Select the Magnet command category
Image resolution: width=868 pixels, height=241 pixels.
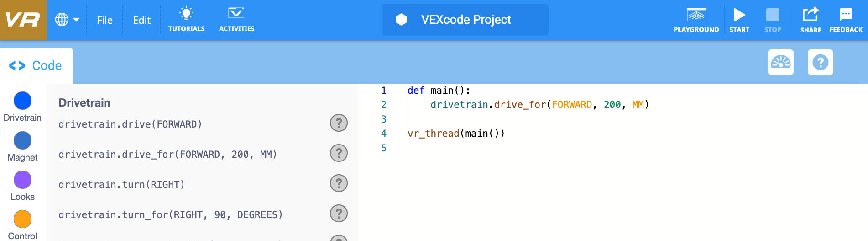coord(22,141)
